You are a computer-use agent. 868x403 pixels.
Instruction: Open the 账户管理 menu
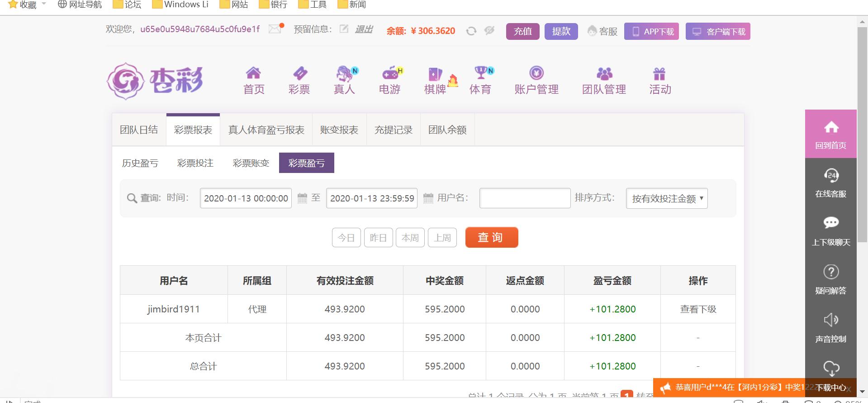tap(536, 81)
